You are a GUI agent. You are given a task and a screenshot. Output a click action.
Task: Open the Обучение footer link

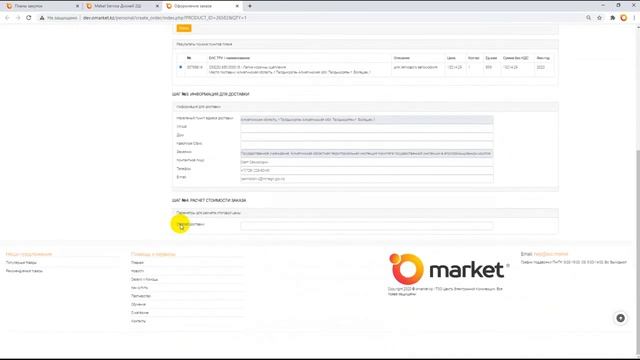click(x=138, y=304)
